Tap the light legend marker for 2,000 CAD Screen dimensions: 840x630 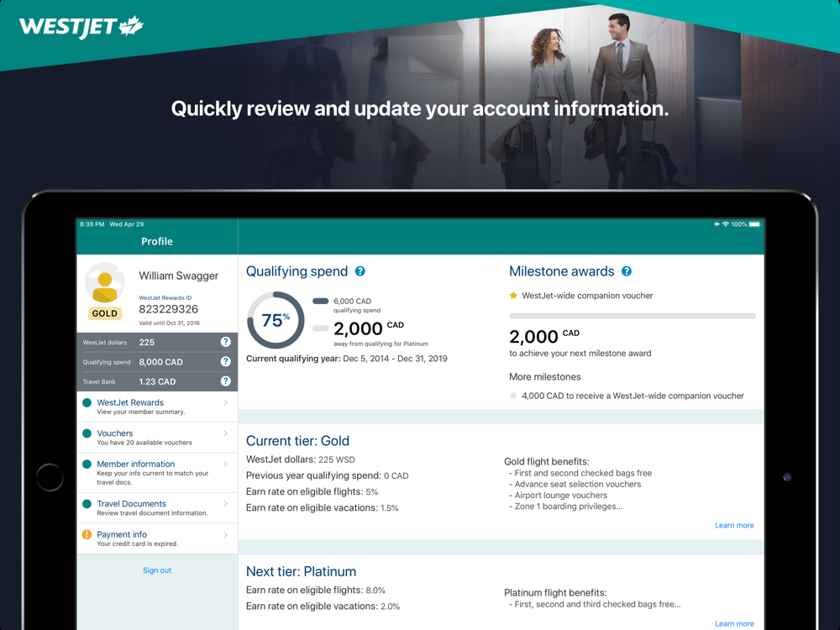pos(320,328)
